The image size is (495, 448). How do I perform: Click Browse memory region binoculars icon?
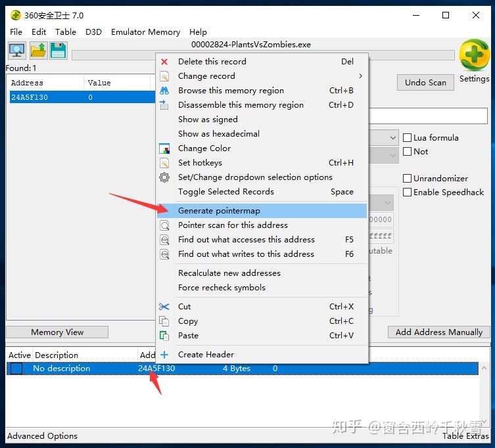click(164, 91)
